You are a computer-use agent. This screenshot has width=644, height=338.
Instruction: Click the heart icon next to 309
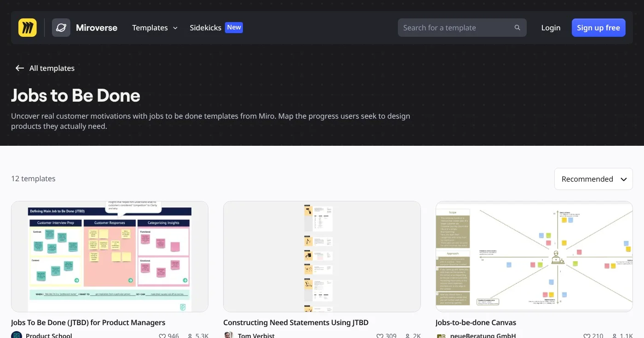click(379, 336)
